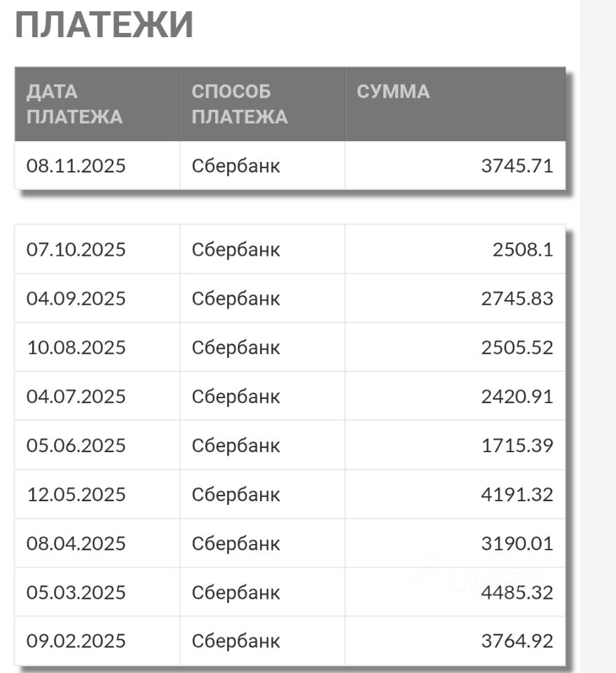Click the 3745.71 payment amount
616x673 pixels.
(516, 166)
